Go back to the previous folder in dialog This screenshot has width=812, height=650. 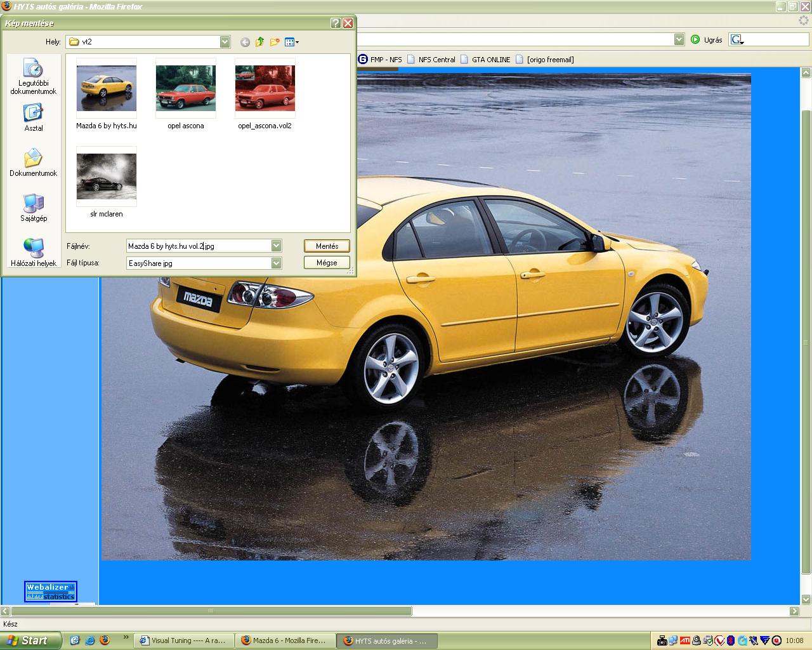coord(245,43)
